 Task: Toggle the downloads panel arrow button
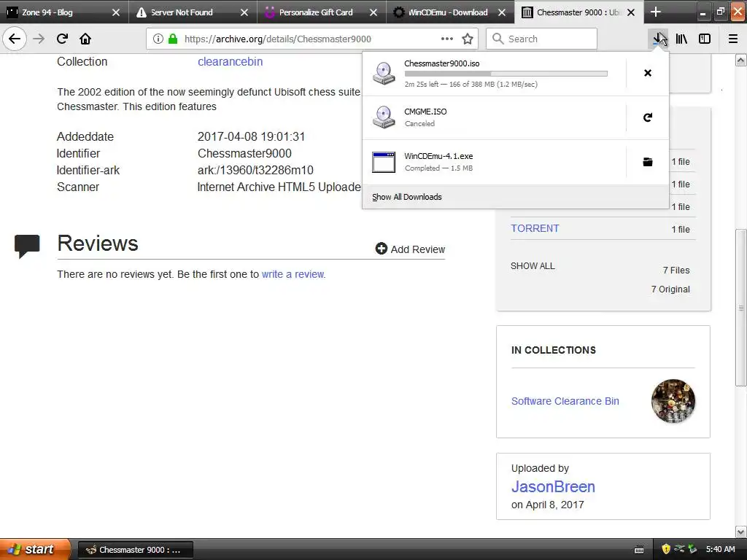pyautogui.click(x=659, y=39)
